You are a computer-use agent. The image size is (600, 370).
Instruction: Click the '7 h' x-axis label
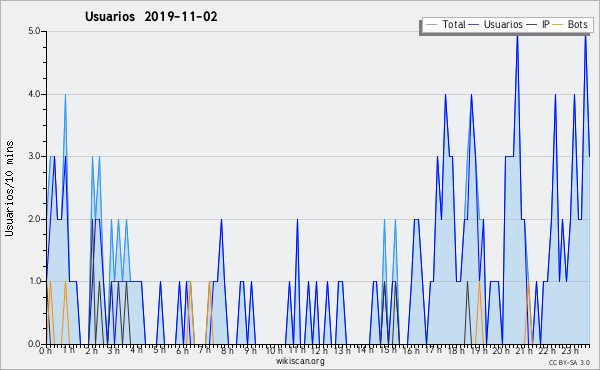[x=204, y=350]
